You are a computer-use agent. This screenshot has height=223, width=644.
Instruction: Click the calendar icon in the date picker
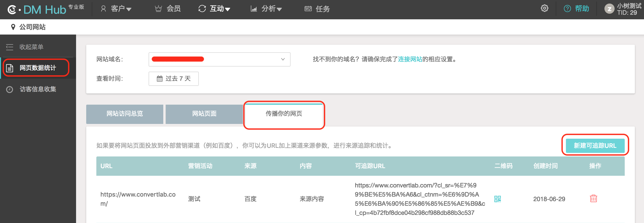point(160,79)
